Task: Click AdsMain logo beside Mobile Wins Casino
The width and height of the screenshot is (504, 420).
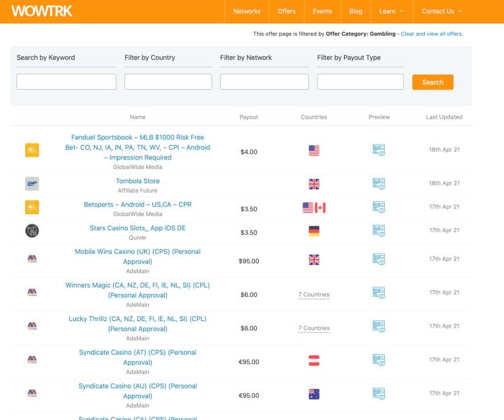Action: pos(32,258)
